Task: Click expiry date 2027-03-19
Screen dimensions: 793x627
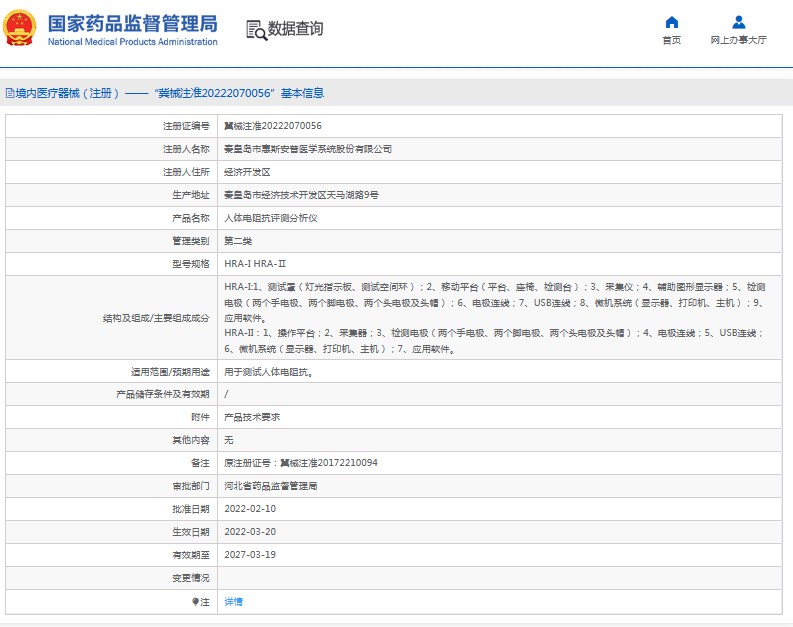Action: [250, 555]
